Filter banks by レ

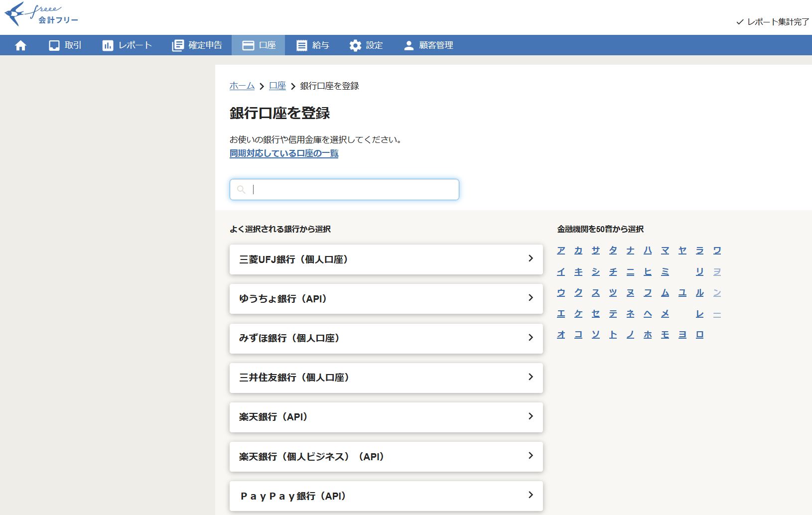(700, 314)
